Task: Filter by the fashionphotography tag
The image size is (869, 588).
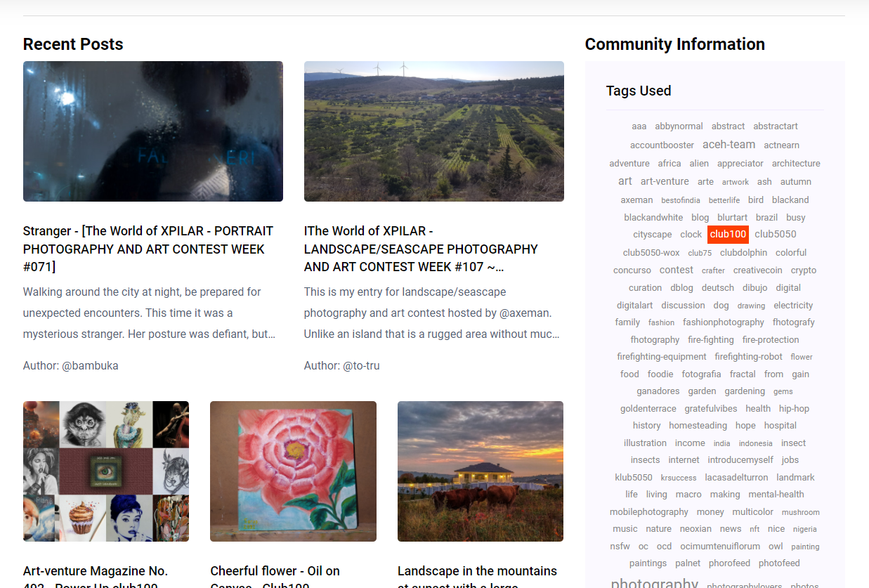Action: tap(724, 322)
